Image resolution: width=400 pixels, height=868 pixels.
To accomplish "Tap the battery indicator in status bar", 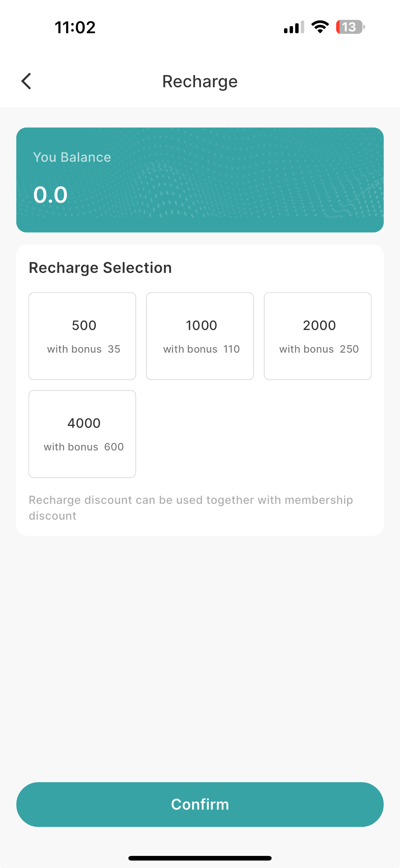I will click(x=350, y=27).
